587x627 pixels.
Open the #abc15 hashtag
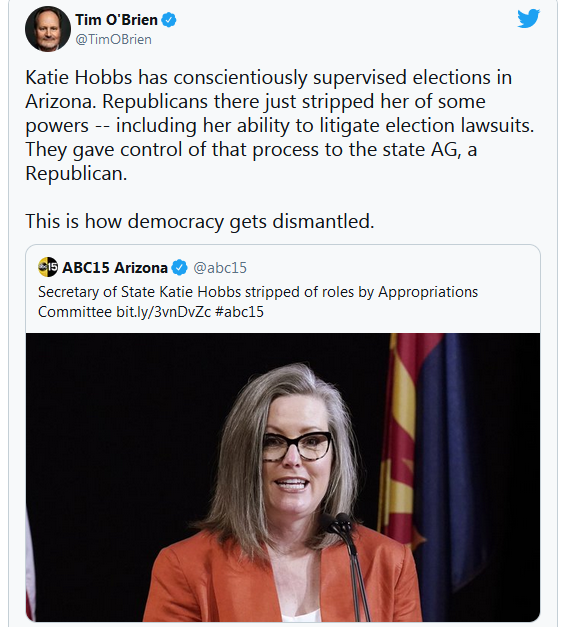click(x=239, y=312)
